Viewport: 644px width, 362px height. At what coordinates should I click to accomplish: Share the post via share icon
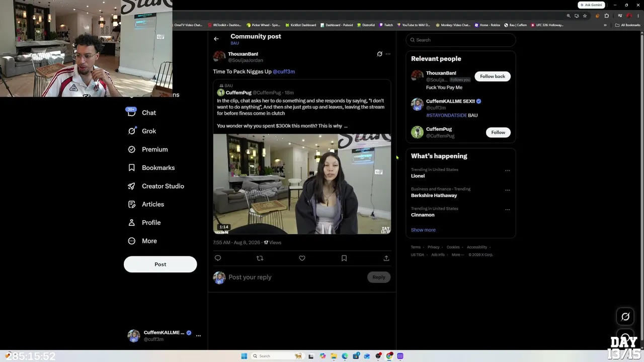pyautogui.click(x=386, y=258)
